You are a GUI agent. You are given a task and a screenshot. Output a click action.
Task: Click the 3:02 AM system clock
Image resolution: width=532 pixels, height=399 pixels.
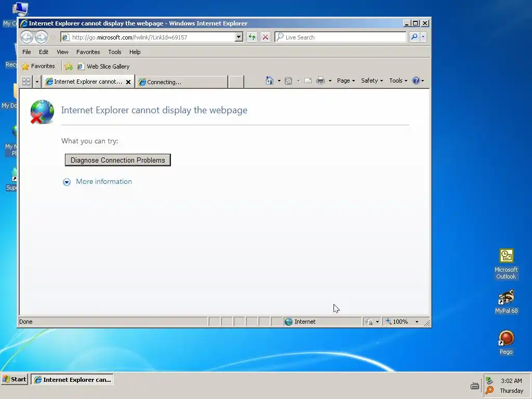coord(511,381)
